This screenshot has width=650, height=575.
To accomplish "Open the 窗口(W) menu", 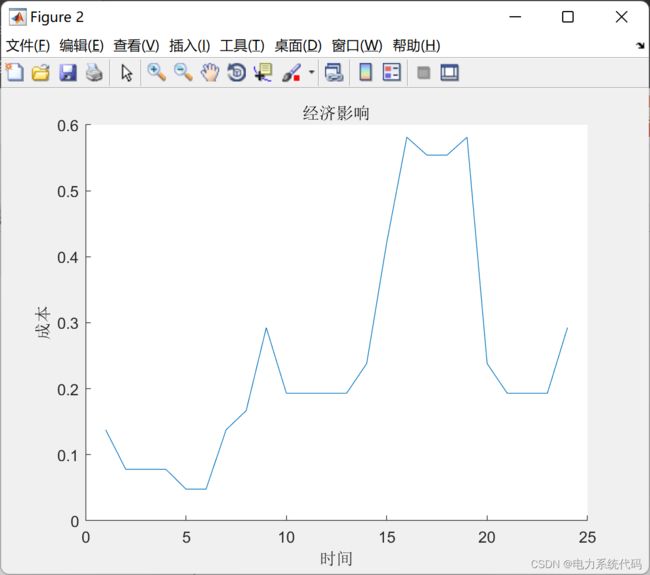I will [x=357, y=46].
